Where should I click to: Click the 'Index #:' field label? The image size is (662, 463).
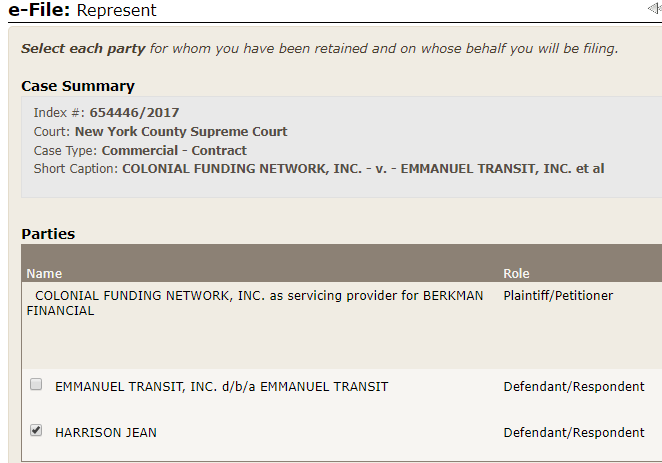tap(59, 113)
